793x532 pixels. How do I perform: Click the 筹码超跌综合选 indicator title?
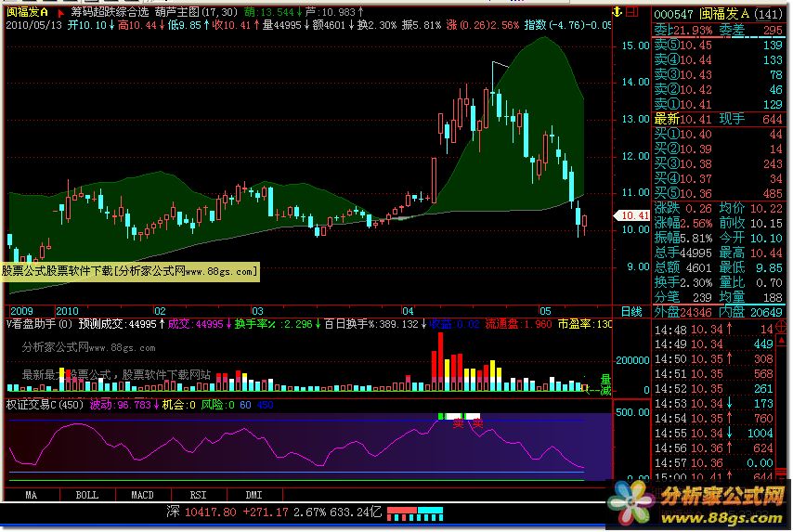coord(110,12)
